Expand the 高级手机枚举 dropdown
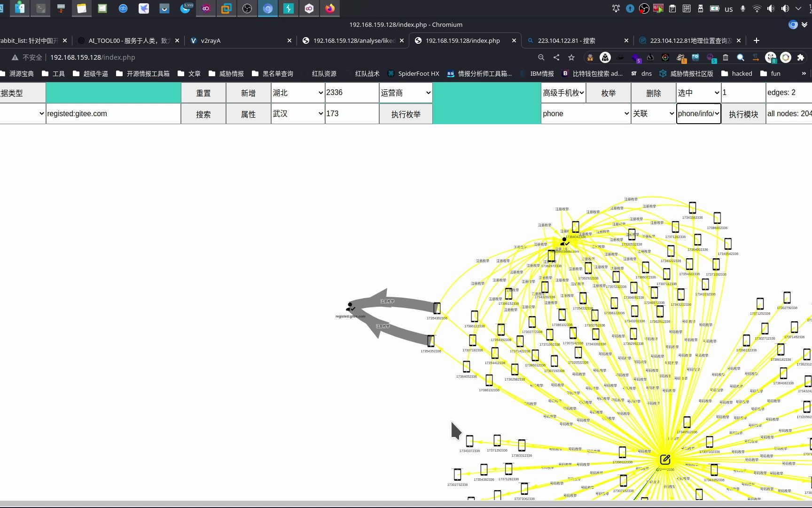 pos(563,93)
